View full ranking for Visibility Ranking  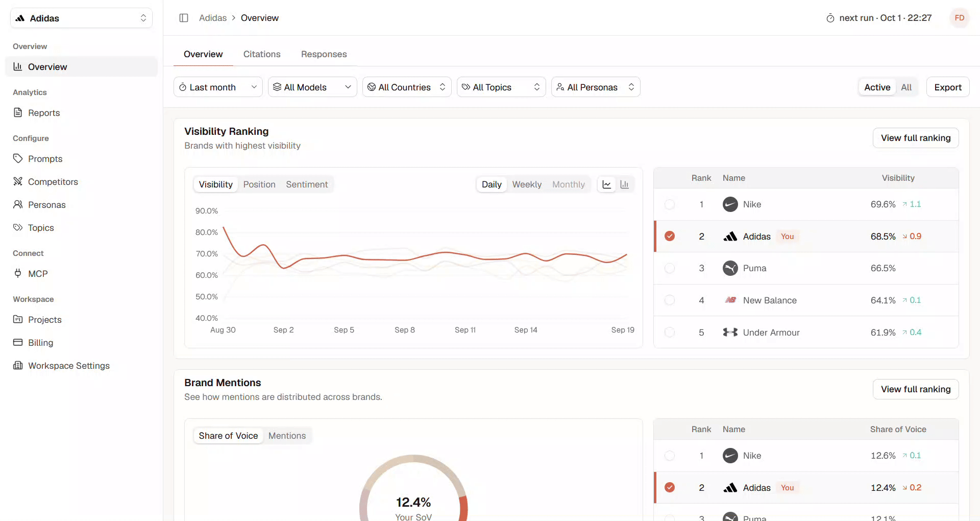[x=916, y=138]
